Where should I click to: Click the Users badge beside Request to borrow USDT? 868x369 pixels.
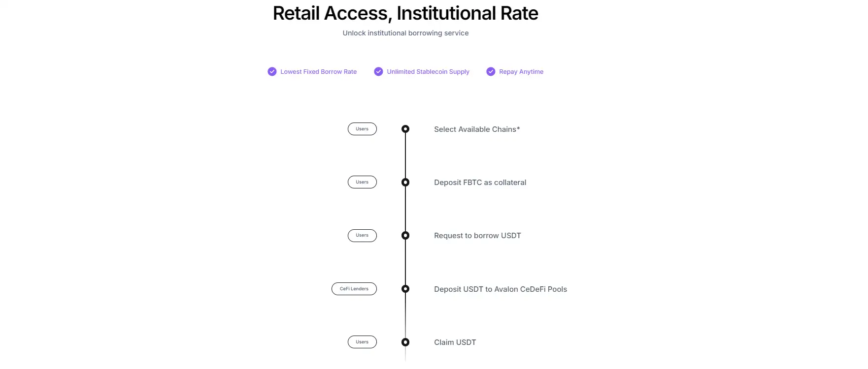362,236
